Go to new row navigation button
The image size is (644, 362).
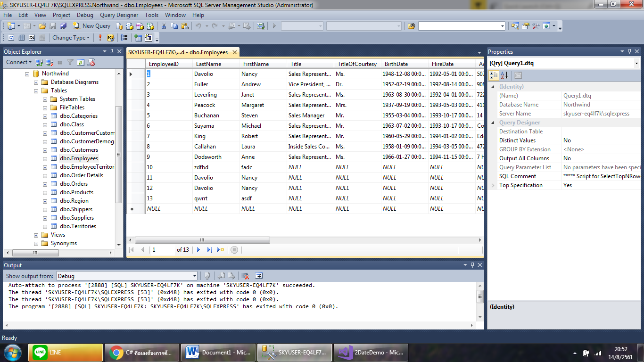coord(220,250)
